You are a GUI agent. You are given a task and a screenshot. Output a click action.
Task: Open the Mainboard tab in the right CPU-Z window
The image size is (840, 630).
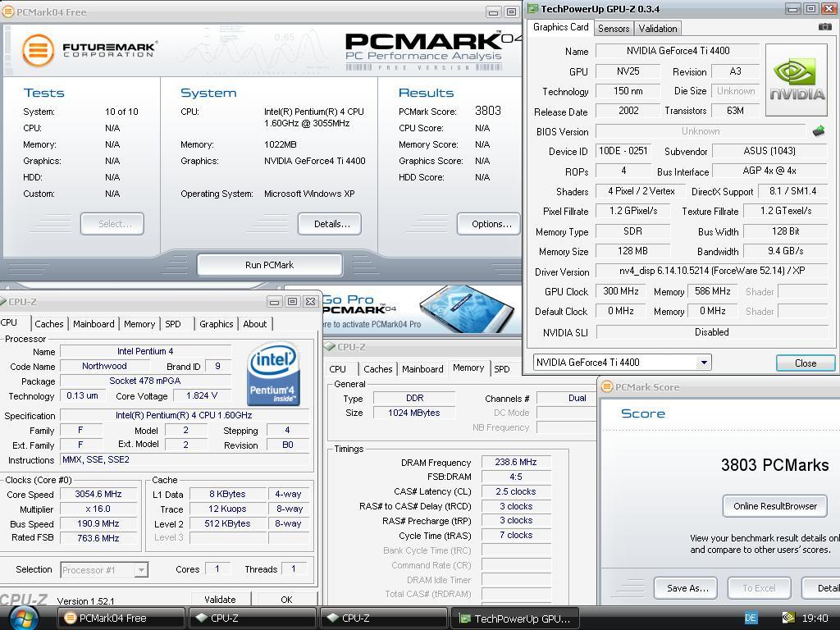(422, 369)
